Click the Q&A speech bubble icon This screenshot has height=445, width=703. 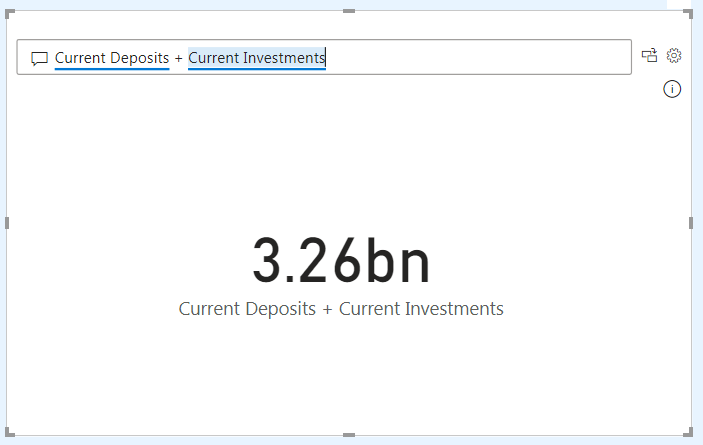(39, 59)
